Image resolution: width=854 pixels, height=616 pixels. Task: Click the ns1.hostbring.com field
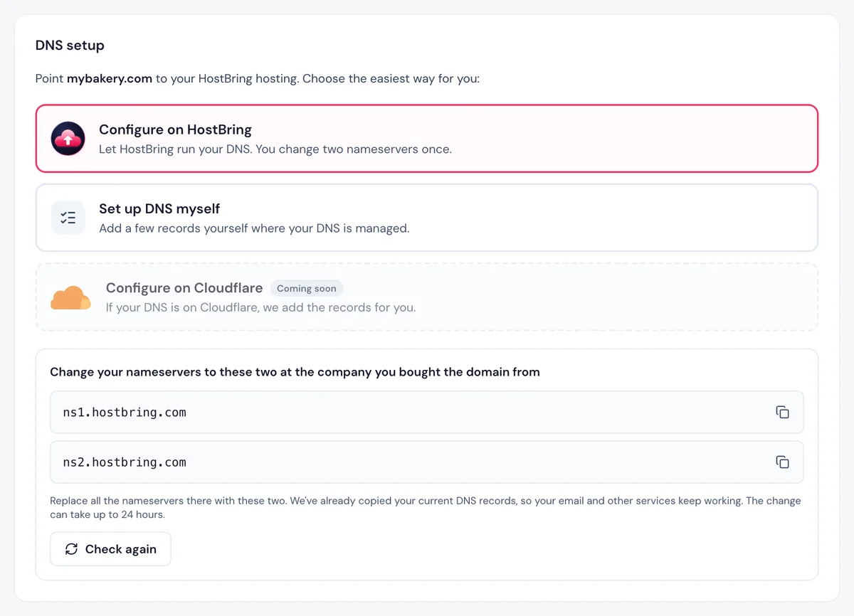tap(427, 413)
